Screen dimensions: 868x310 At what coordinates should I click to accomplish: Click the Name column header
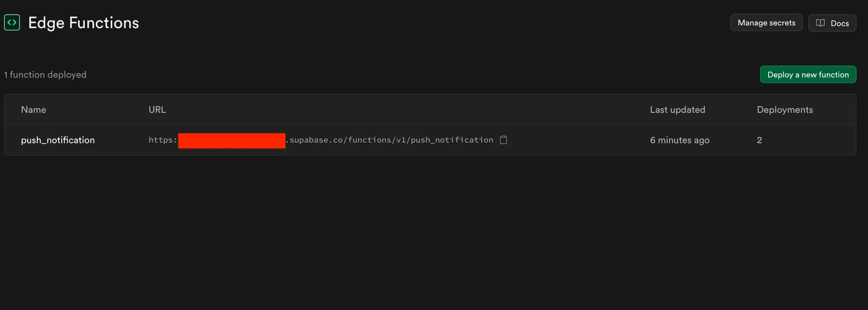point(34,110)
